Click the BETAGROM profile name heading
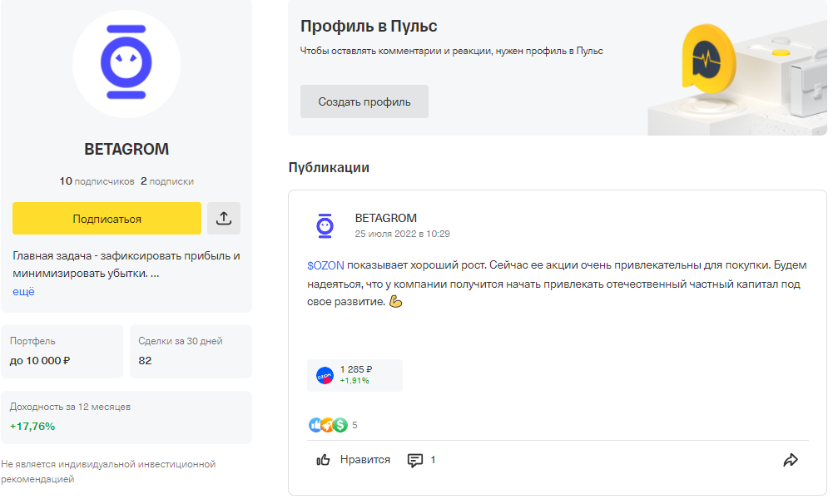This screenshot has height=504, width=833. (x=126, y=149)
